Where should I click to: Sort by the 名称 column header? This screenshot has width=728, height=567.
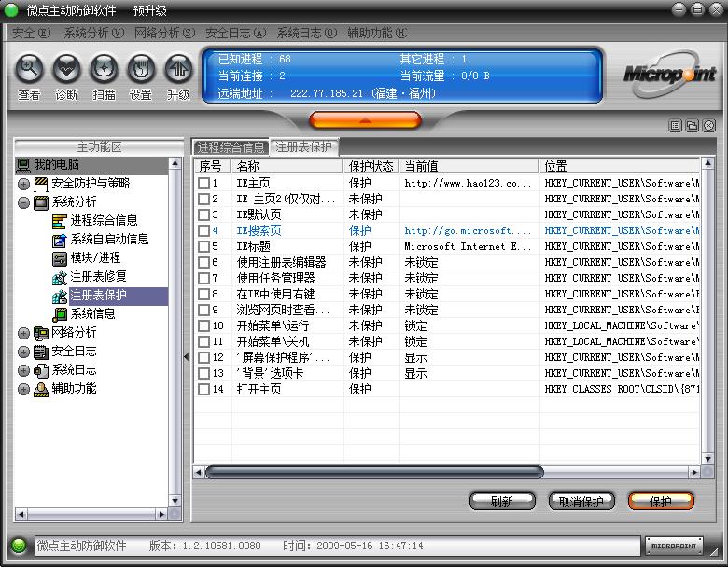[287, 166]
